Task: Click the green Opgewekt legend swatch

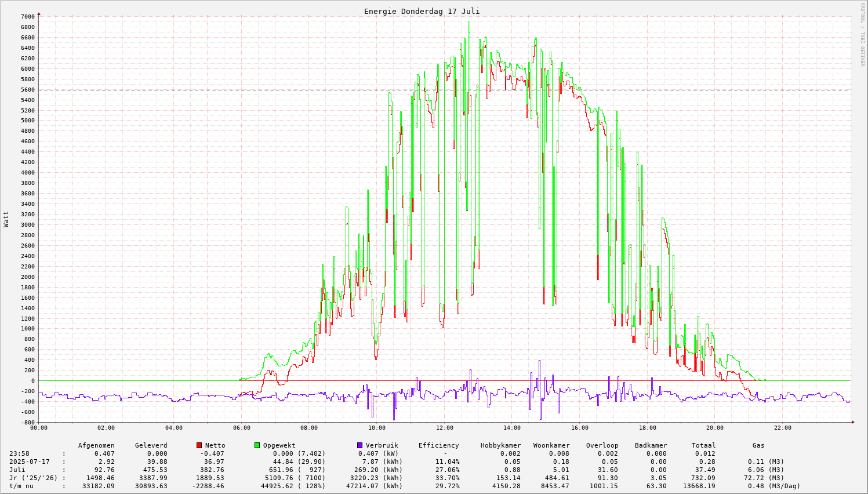Action: (x=257, y=445)
